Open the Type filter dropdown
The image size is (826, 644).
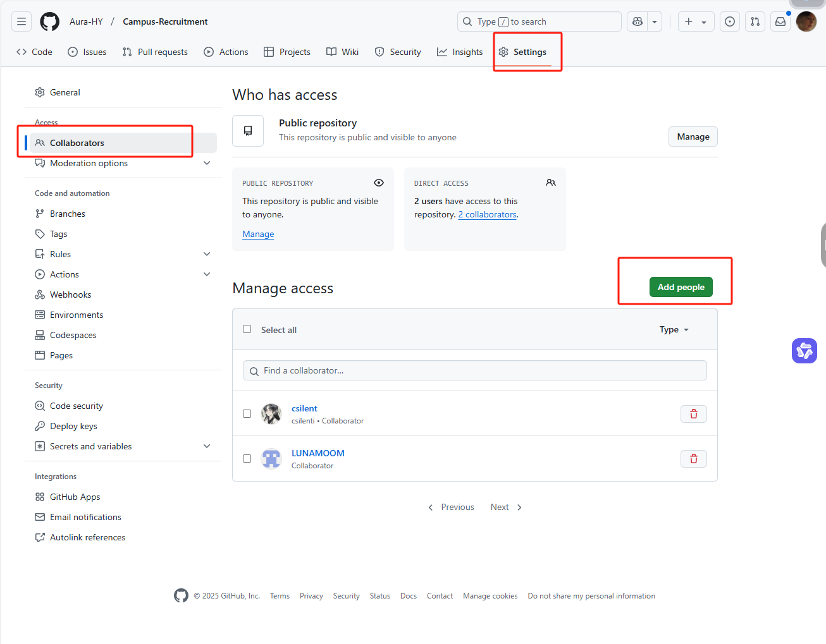point(674,330)
